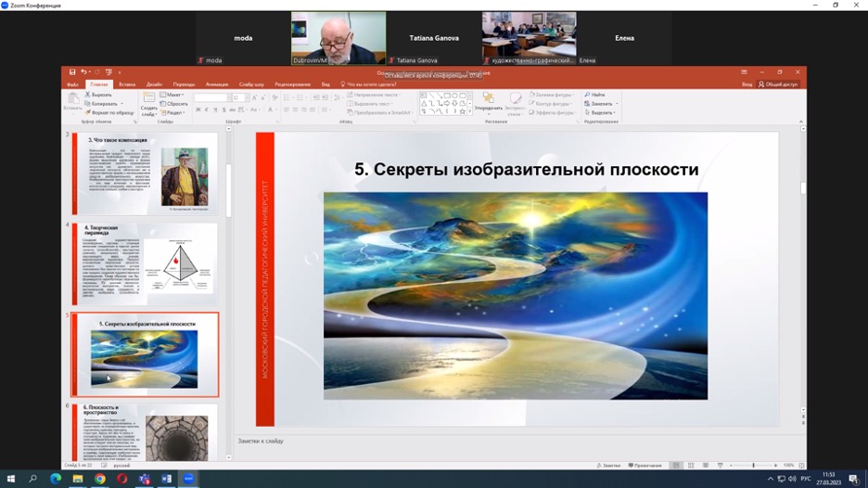Screen dimensions: 868x488
Task: Click Format Painter (Формат по образцу)
Action: 111,112
